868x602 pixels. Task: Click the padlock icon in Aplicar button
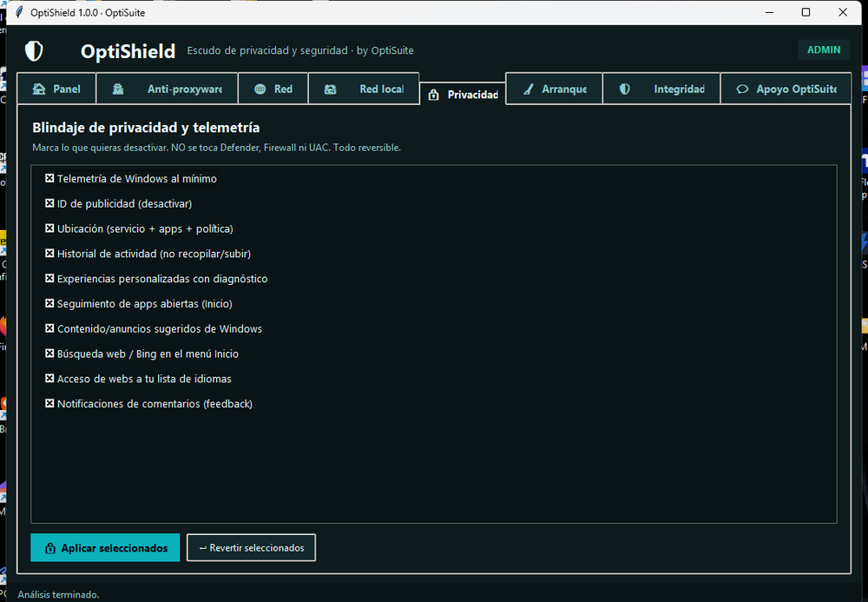[x=50, y=548]
